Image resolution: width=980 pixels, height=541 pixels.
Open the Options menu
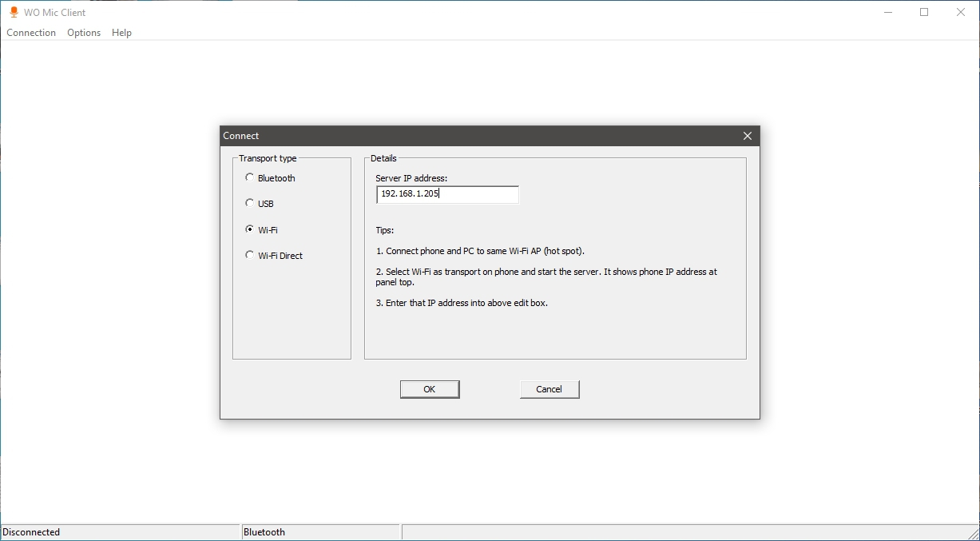(x=84, y=33)
